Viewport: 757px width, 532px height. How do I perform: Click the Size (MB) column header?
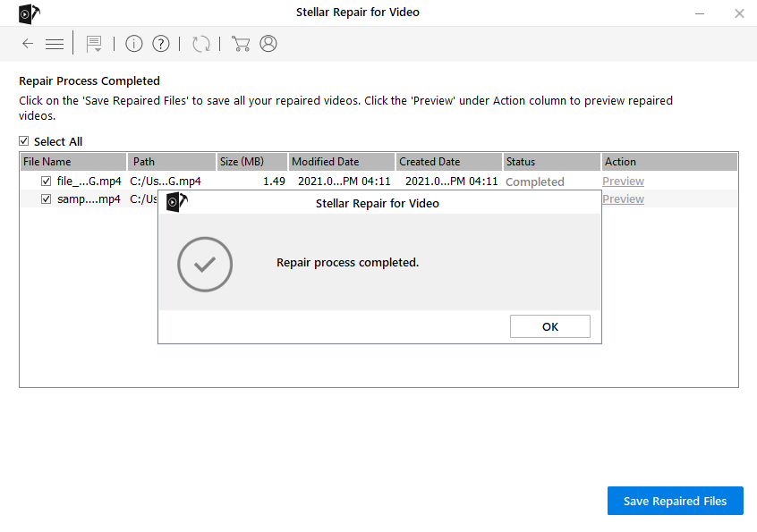(251, 162)
